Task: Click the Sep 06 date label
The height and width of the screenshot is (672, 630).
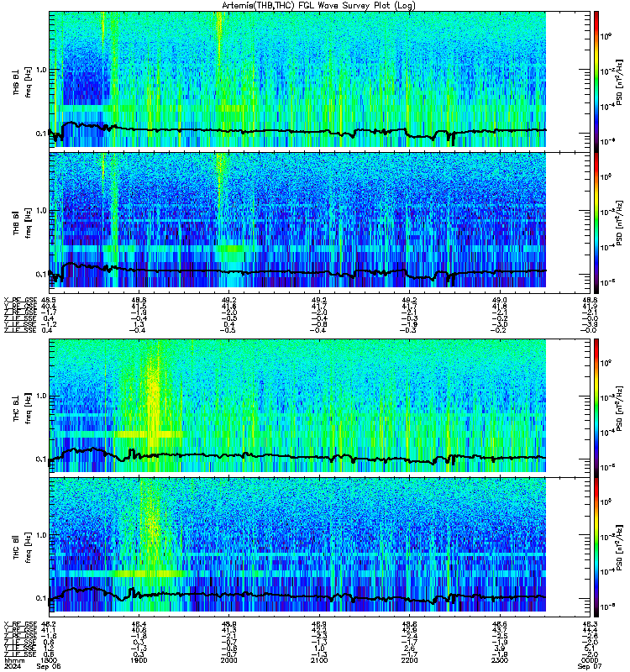Action: point(49,666)
